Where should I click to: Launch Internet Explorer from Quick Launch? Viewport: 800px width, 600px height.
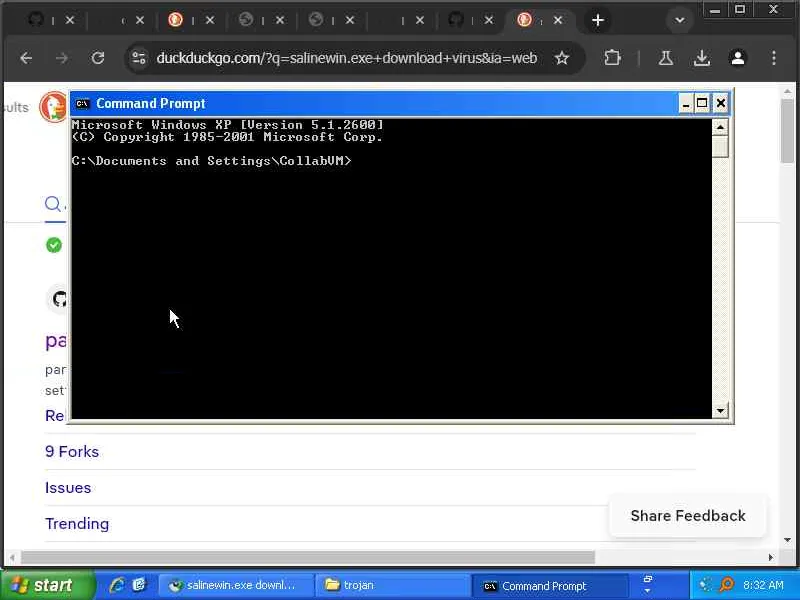[117, 585]
